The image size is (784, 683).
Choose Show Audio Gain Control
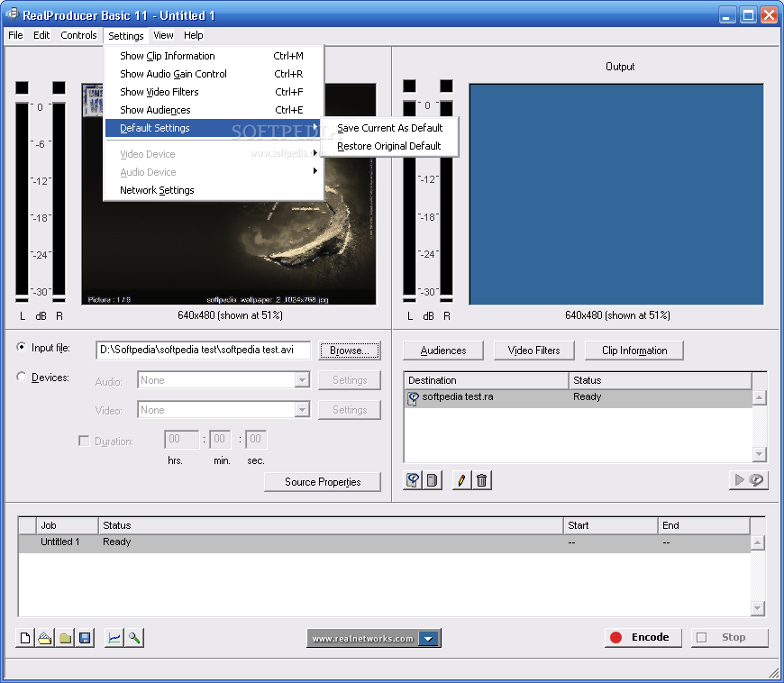click(214, 74)
